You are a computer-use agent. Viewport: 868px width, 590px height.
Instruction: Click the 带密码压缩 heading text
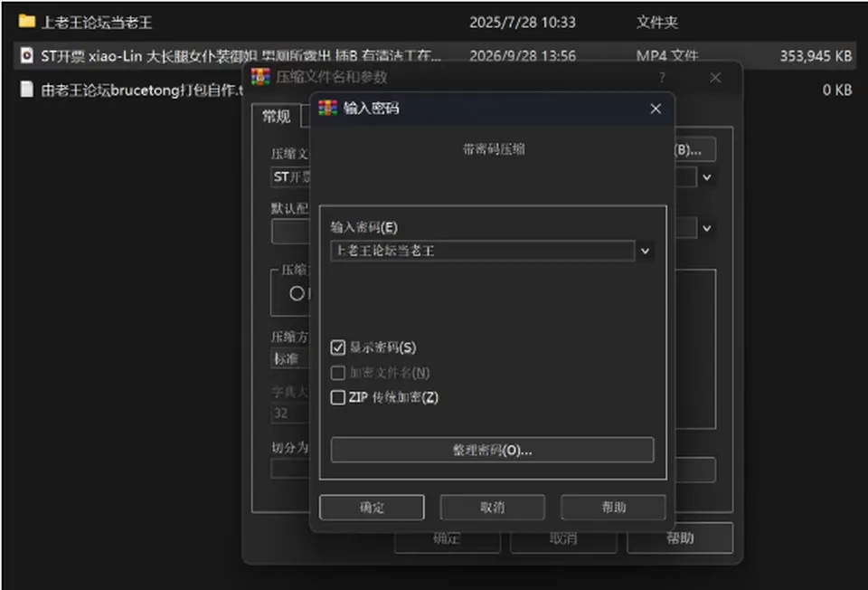tap(494, 149)
